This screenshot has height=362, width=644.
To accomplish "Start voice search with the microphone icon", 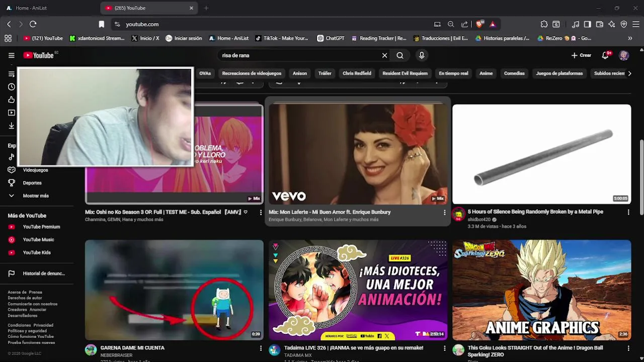I will click(x=422, y=55).
